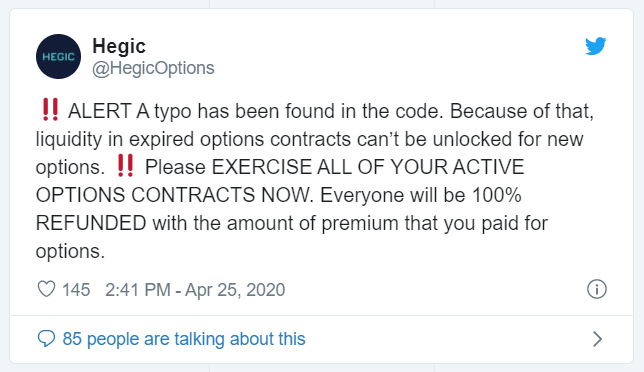Screen dimensions: 644x372
Task: Click the "EXERCISE ALL OF YOUR ACTIVE" text
Action: [x=368, y=167]
